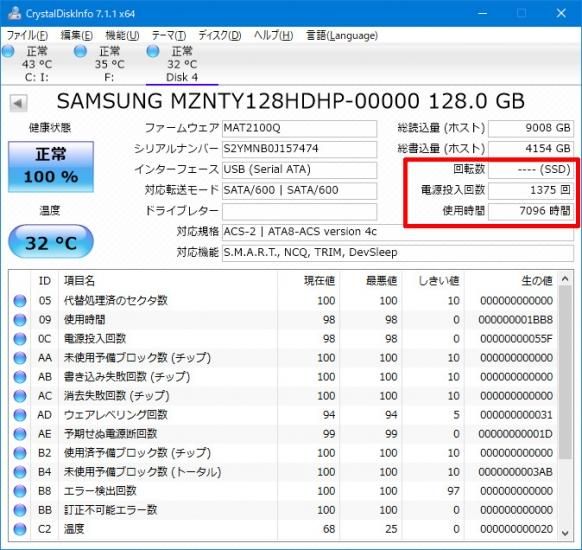This screenshot has height=550, width=582.
Task: Select the Disk 4 tab at 32 °C
Action: coord(182,64)
